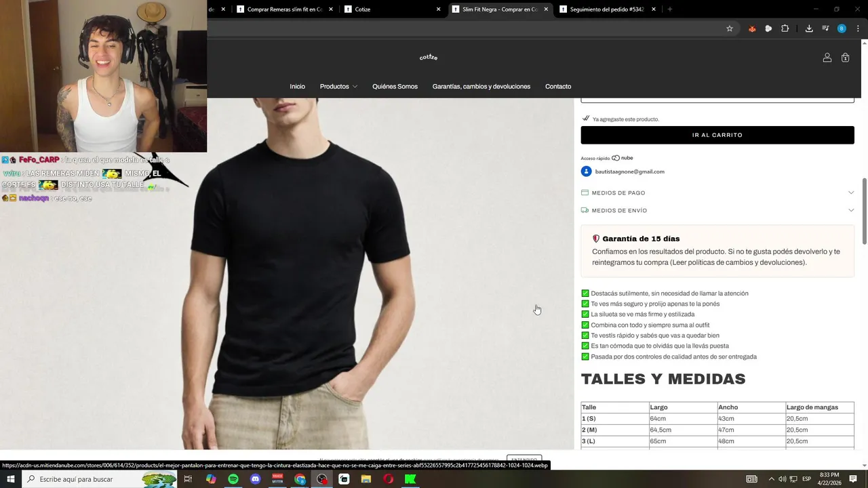Image resolution: width=868 pixels, height=488 pixels.
Task: Close the Seguimiento del pedido tab
Action: [x=654, y=9]
